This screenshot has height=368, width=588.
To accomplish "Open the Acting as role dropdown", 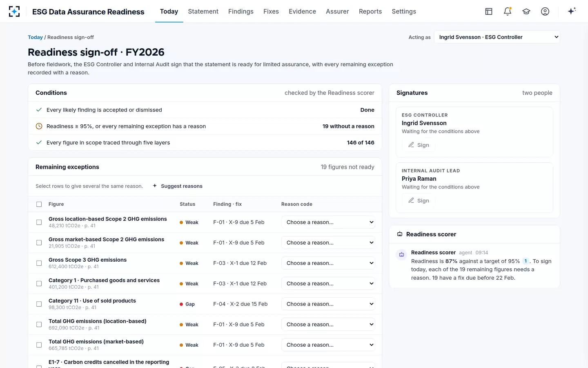I will 497,37.
